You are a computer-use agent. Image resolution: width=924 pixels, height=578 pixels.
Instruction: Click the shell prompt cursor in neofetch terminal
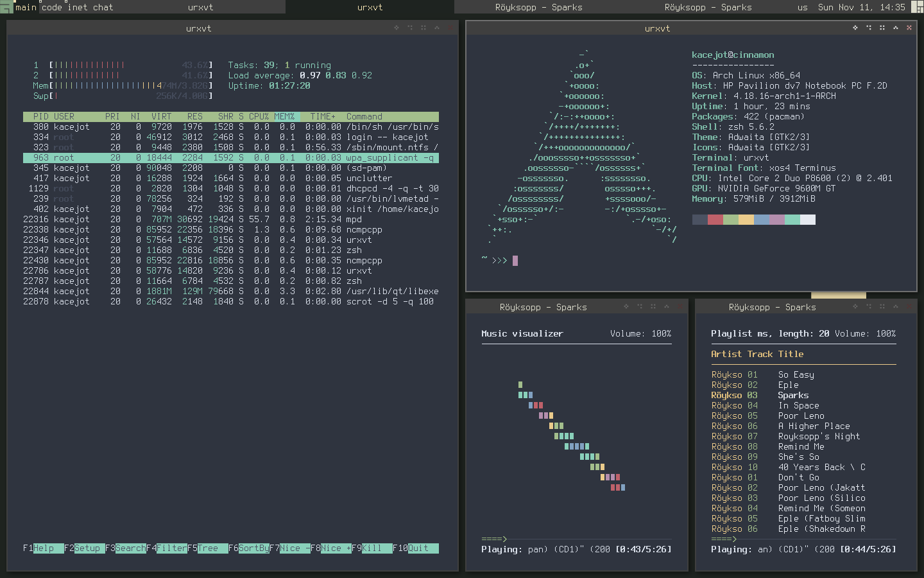(x=515, y=260)
